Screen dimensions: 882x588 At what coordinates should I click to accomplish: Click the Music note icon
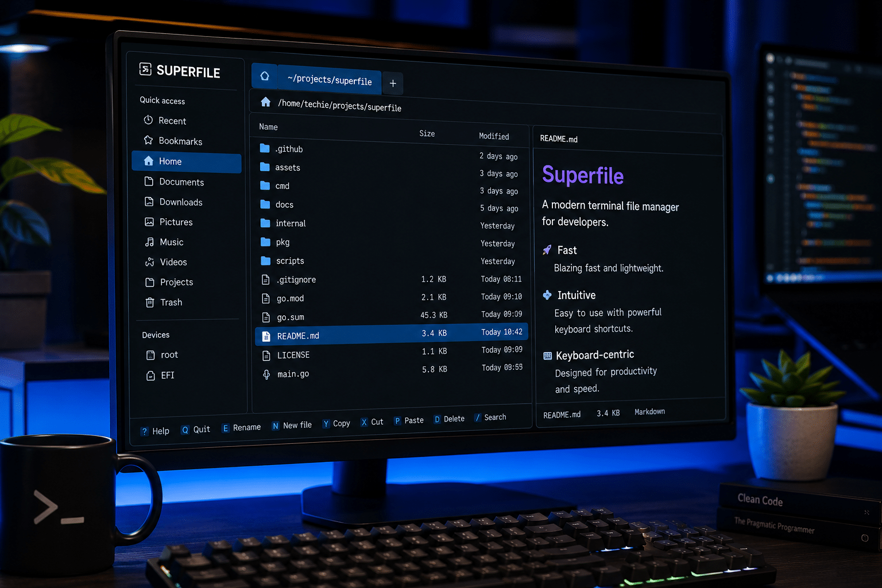[x=149, y=242]
